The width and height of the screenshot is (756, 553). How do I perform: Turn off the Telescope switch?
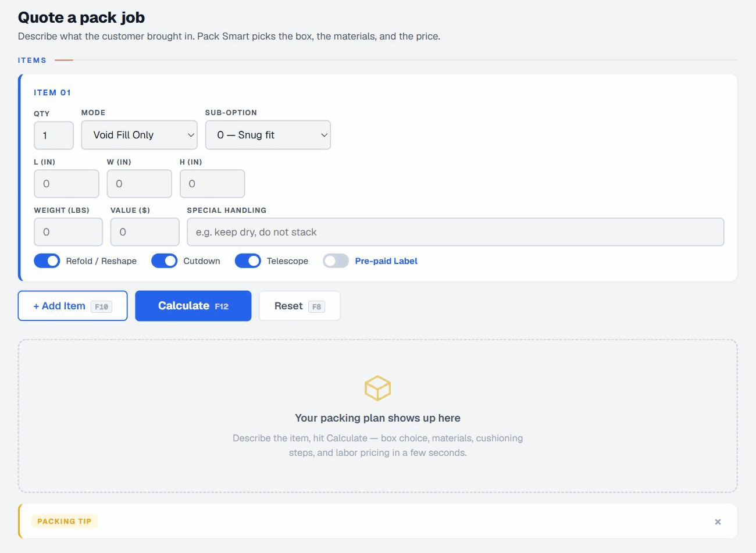(248, 261)
